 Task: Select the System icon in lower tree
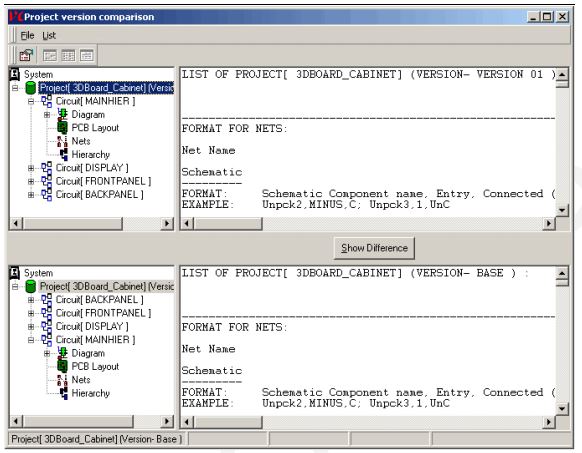point(14,273)
